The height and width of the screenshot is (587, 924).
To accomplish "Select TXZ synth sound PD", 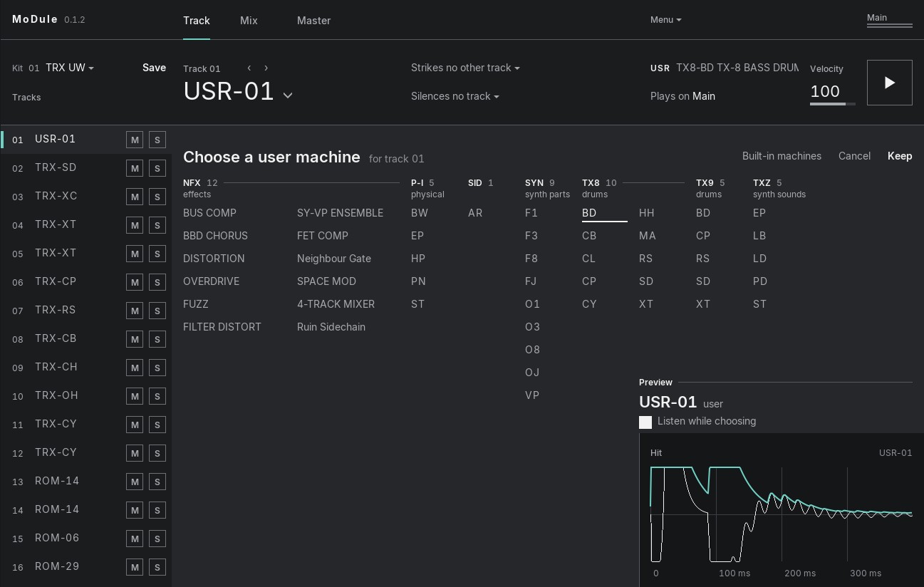I will coord(760,281).
